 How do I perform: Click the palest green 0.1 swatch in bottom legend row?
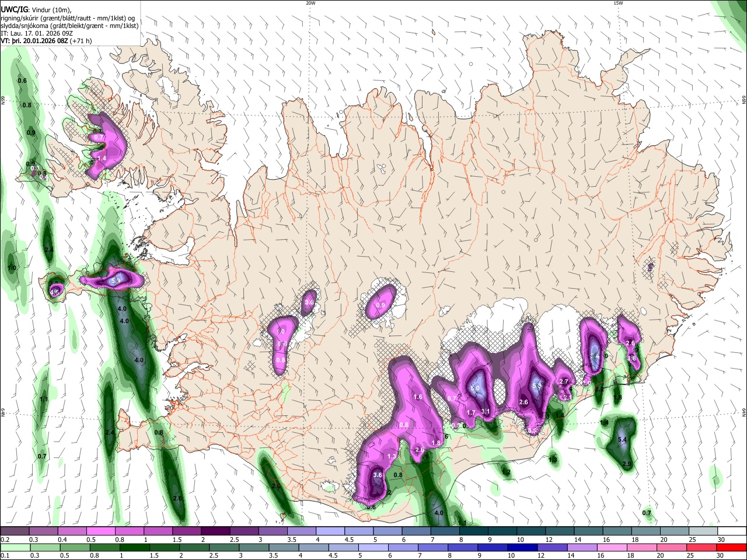[15, 548]
